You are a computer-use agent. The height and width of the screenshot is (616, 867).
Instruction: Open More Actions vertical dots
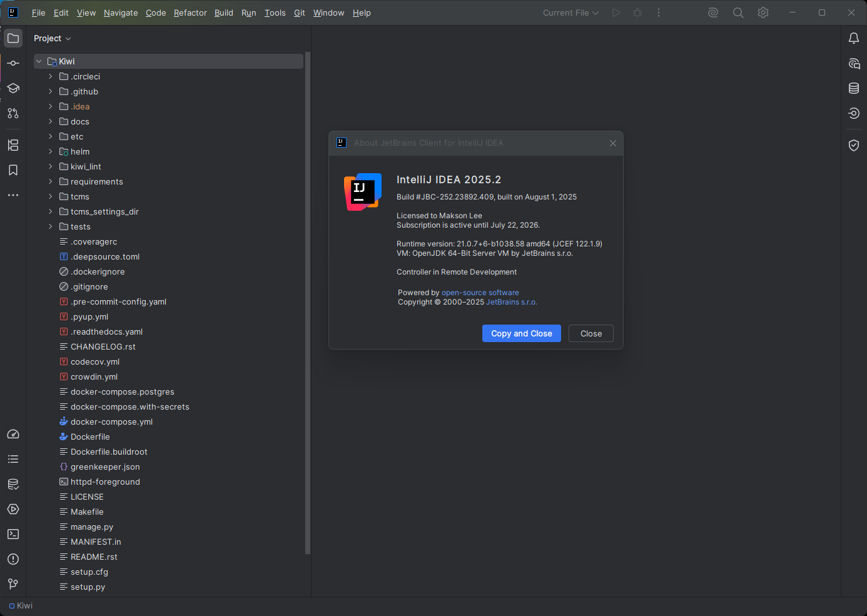659,13
